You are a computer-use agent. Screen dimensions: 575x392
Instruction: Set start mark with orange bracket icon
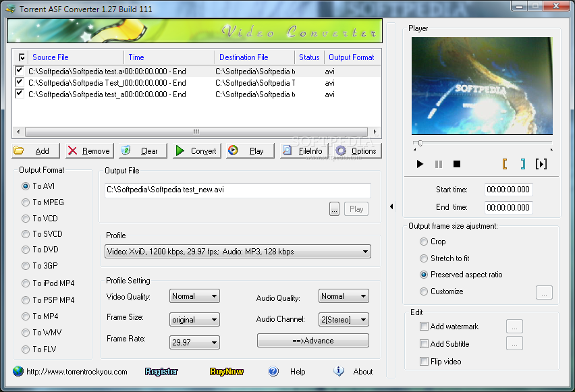[505, 164]
